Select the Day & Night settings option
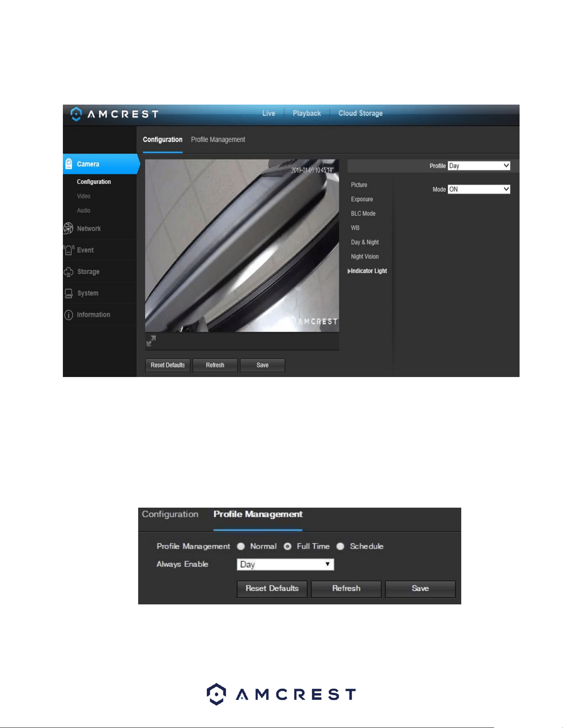 point(365,242)
